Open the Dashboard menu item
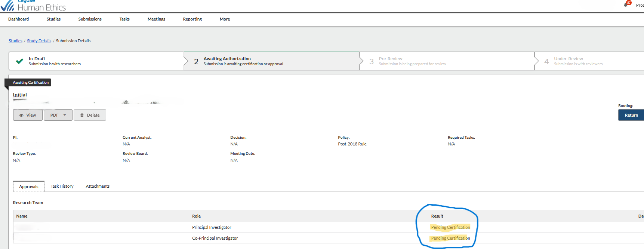The width and height of the screenshot is (644, 249). 18,19
